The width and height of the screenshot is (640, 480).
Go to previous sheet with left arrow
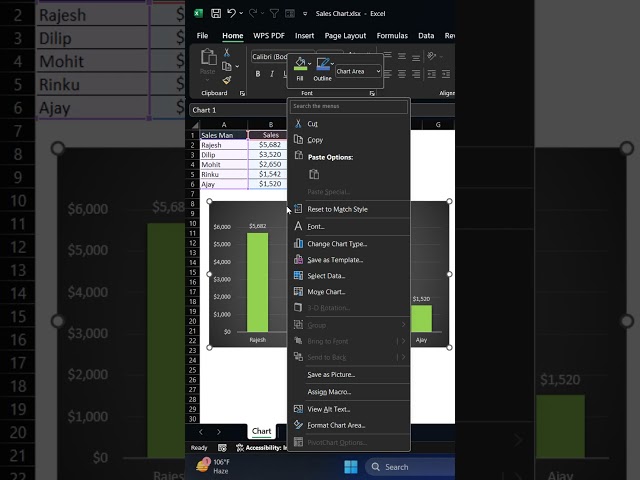pyautogui.click(x=201, y=432)
